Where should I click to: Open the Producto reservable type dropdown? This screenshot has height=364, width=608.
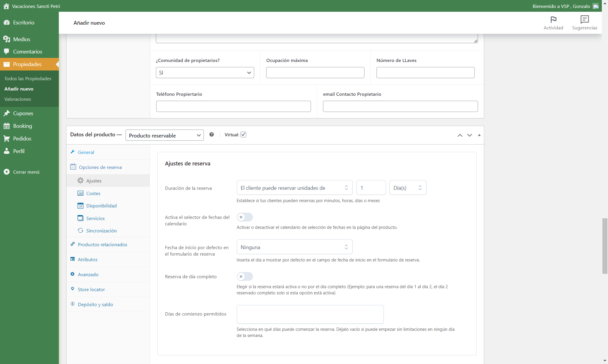(165, 135)
